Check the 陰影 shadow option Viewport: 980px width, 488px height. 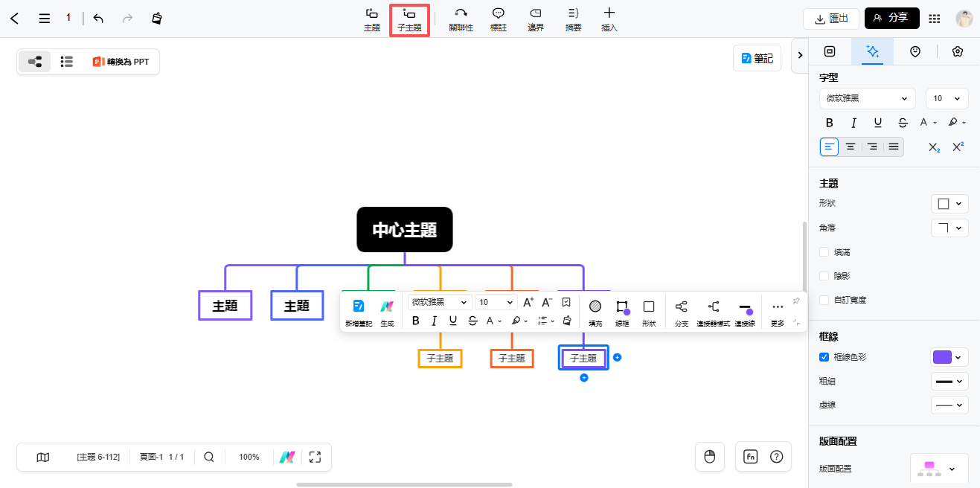824,275
